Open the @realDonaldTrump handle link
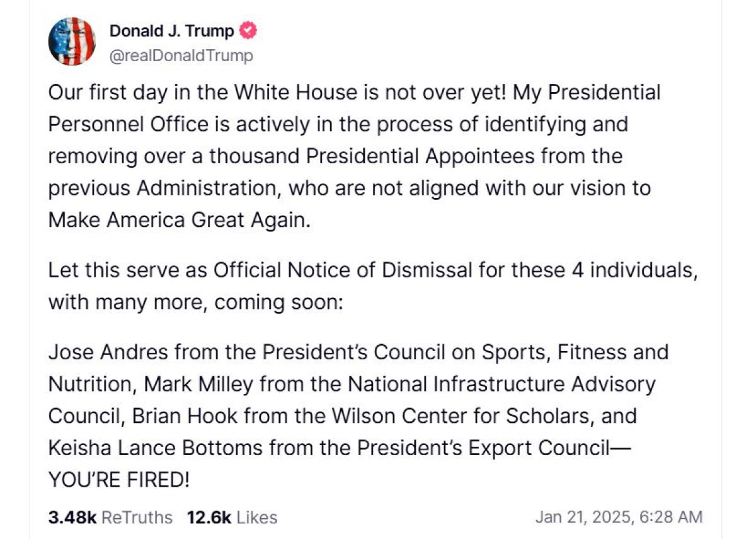This screenshot has height=539, width=756. point(181,55)
